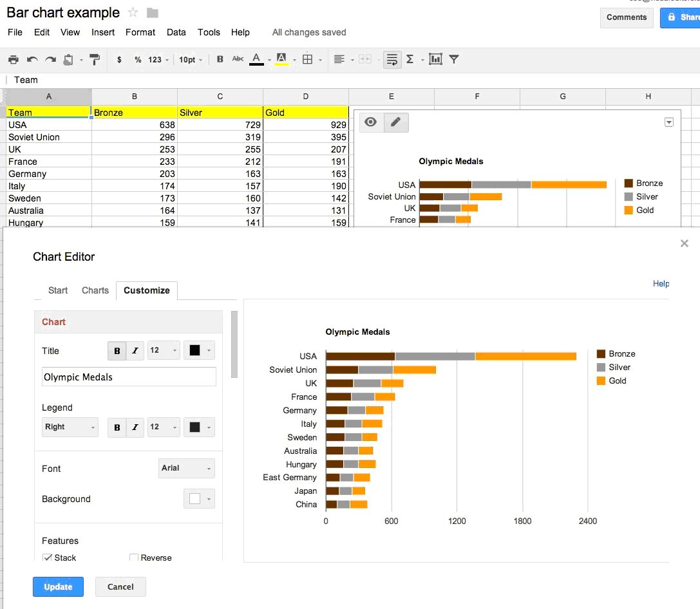Open the Help link in Chart Editor
Screen dimensions: 700x609
661,284
